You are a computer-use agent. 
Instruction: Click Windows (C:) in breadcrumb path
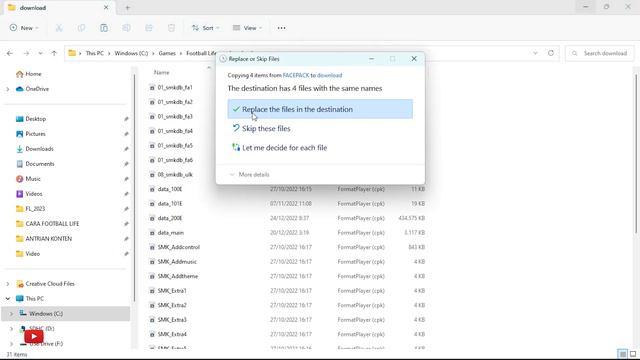click(x=131, y=53)
